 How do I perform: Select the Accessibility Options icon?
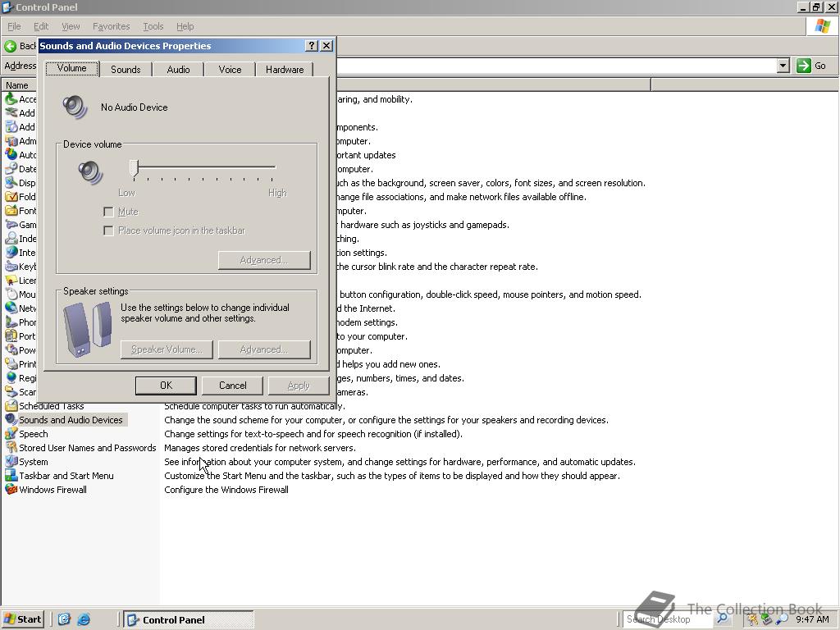click(11, 99)
